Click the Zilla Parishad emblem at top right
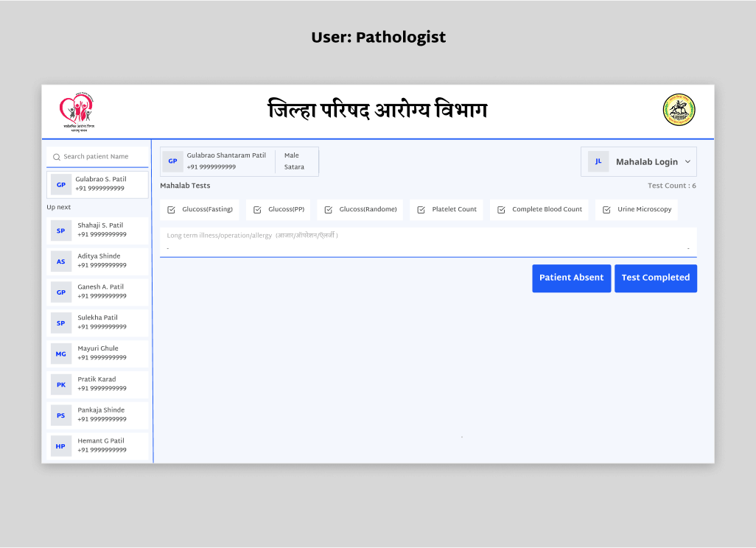This screenshot has height=548, width=756. pyautogui.click(x=679, y=110)
